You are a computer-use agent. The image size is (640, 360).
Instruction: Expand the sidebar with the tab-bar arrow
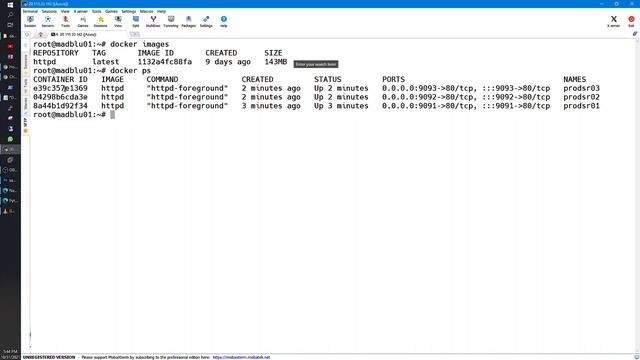pos(27,35)
